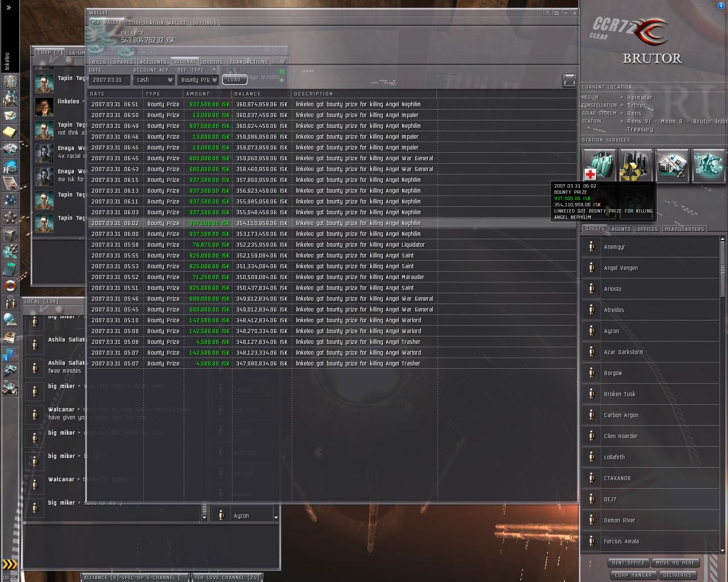Open the Ref Type 'Bounty Prize' dropdown
Viewport: 728px width, 582px height.
click(198, 80)
